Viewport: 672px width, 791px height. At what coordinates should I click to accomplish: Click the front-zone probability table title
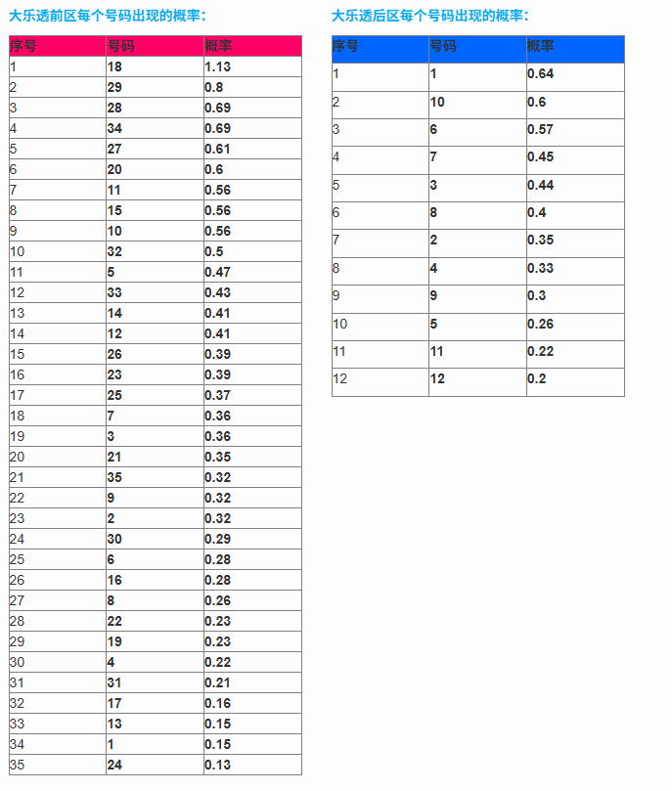(108, 16)
